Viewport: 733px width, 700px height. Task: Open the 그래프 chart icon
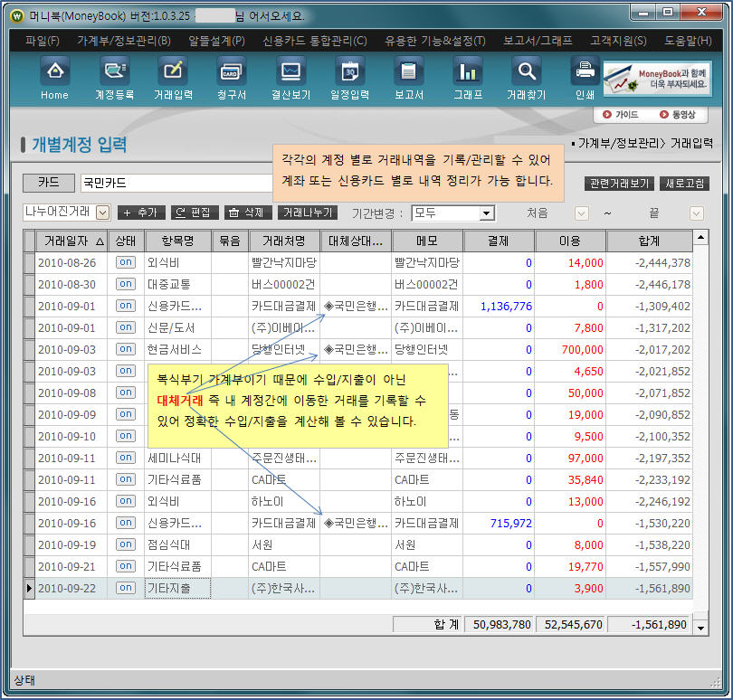[x=467, y=72]
